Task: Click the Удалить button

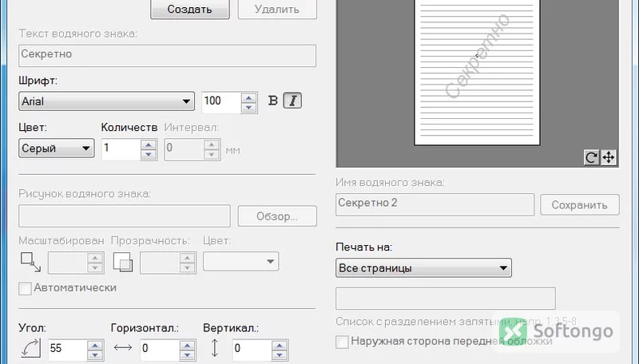Action: click(277, 9)
